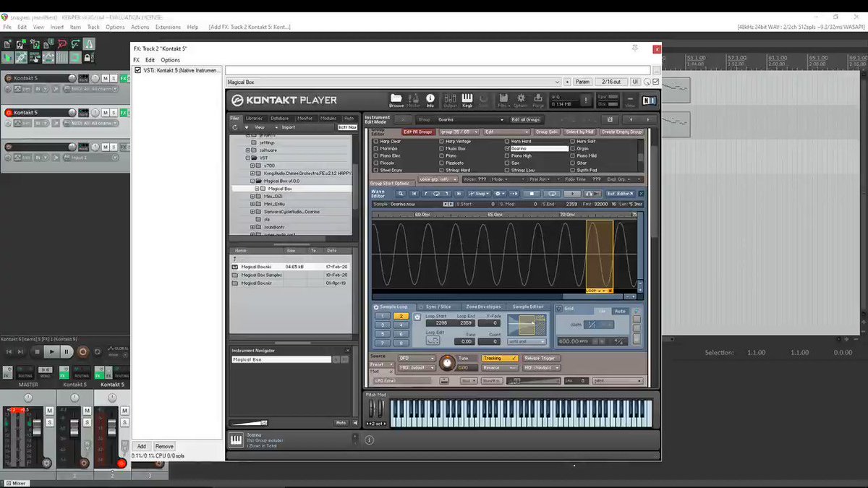Click the refresh icon in Files browser

(x=235, y=127)
